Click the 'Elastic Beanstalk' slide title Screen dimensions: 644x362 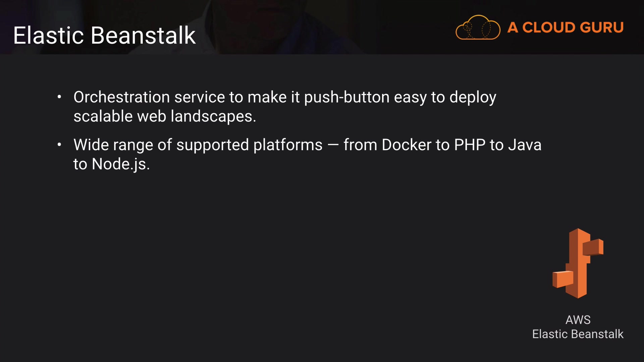coord(104,36)
